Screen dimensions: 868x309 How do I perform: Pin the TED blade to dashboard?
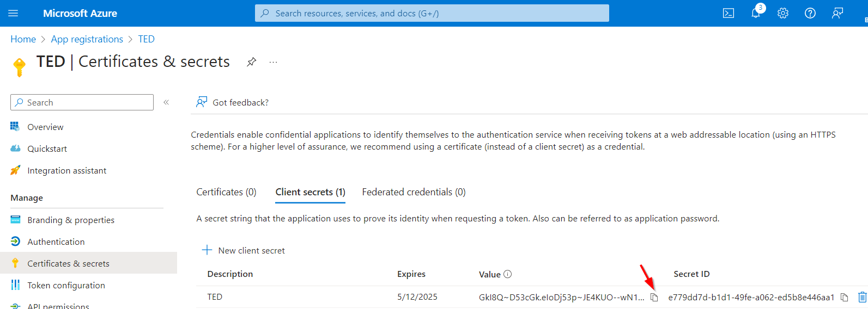tap(251, 62)
